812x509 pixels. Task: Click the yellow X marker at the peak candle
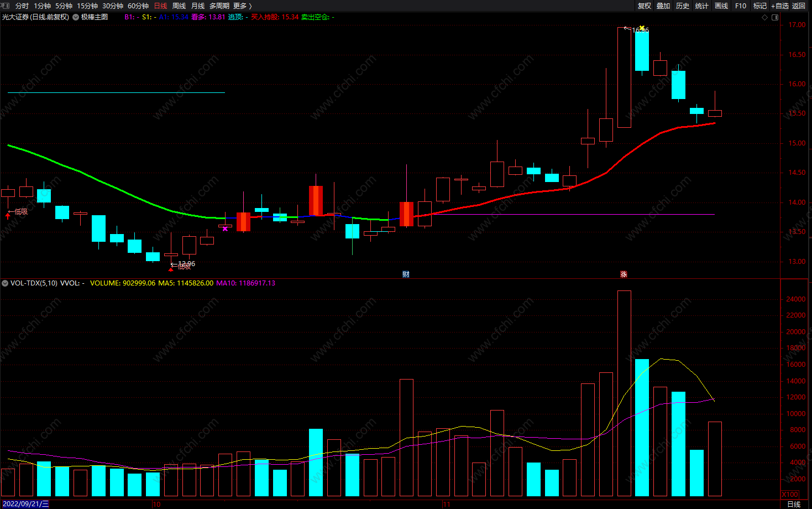point(642,28)
